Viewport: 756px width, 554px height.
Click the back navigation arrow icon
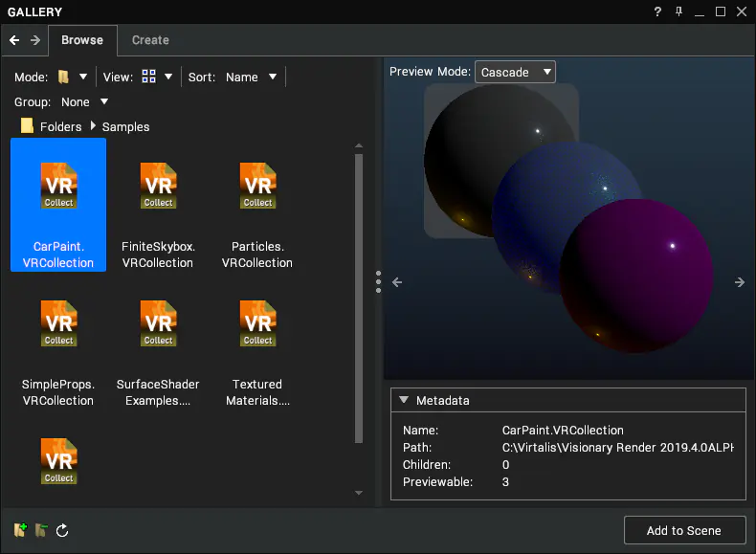point(14,40)
